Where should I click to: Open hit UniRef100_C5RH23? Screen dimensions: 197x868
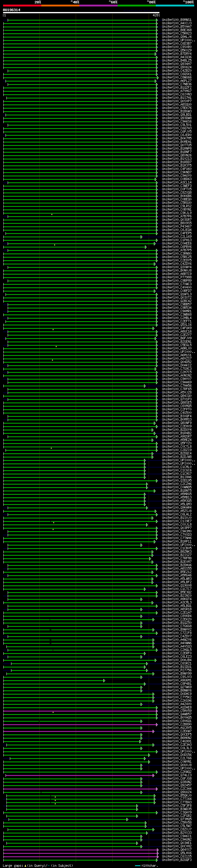176,33
